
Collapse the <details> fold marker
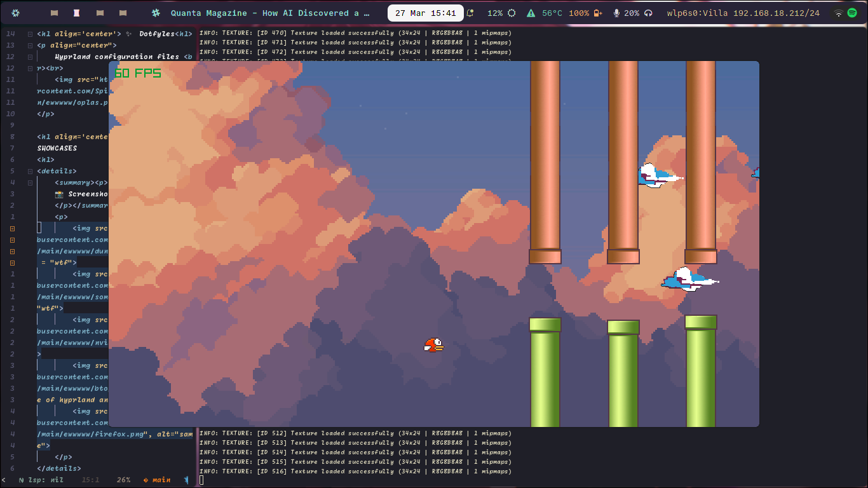tap(31, 171)
